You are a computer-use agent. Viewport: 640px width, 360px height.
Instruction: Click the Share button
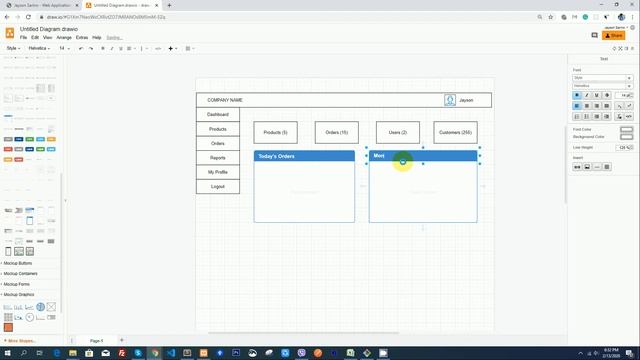coord(613,36)
